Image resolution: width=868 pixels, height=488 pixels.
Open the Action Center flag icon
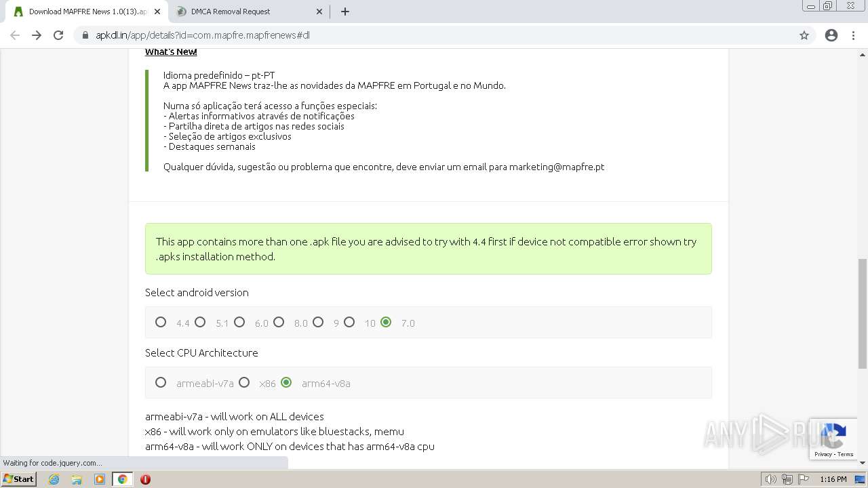pyautogui.click(x=804, y=479)
